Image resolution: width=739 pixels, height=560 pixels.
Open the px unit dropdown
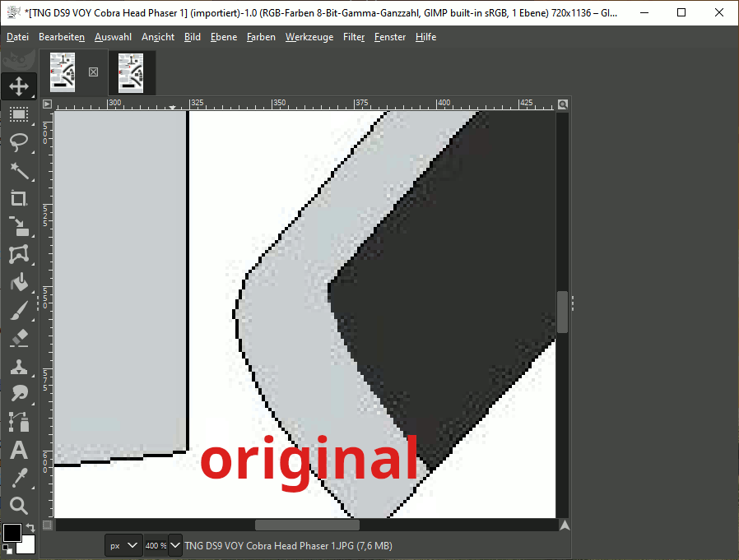pyautogui.click(x=123, y=545)
